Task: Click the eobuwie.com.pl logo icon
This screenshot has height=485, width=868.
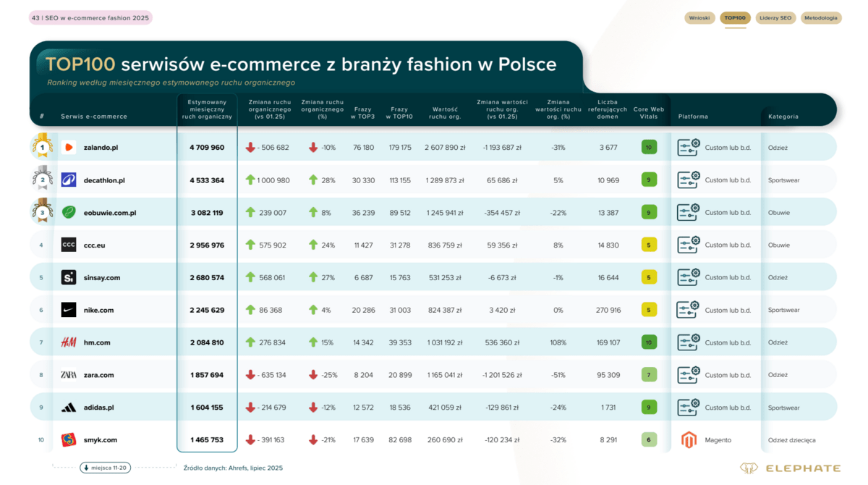Action: [x=69, y=212]
